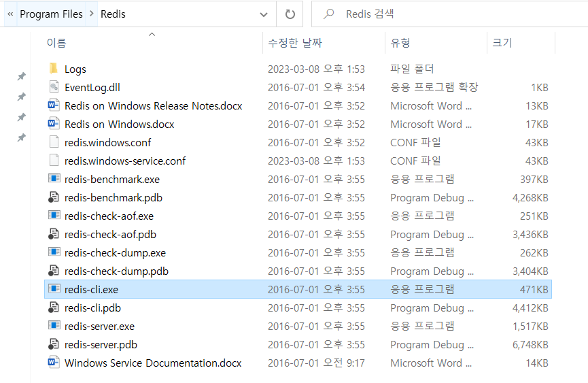The height and width of the screenshot is (383, 588).
Task: Select redis.windows.conf blank file icon
Action: pos(54,142)
